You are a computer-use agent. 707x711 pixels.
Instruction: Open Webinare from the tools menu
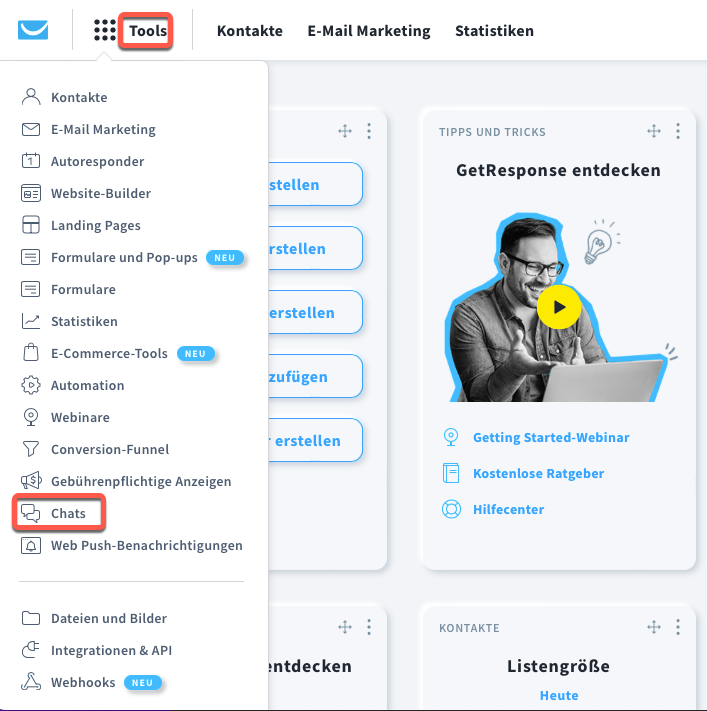tap(65, 417)
